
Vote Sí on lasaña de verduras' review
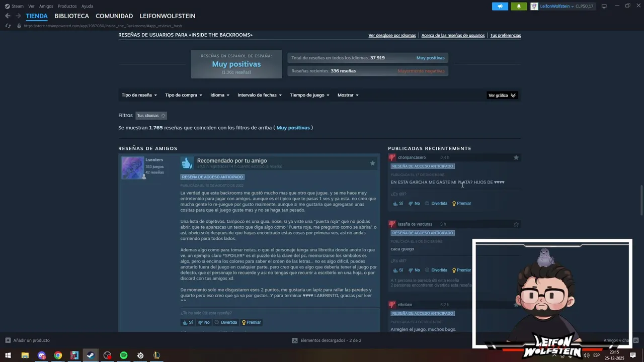pyautogui.click(x=398, y=270)
